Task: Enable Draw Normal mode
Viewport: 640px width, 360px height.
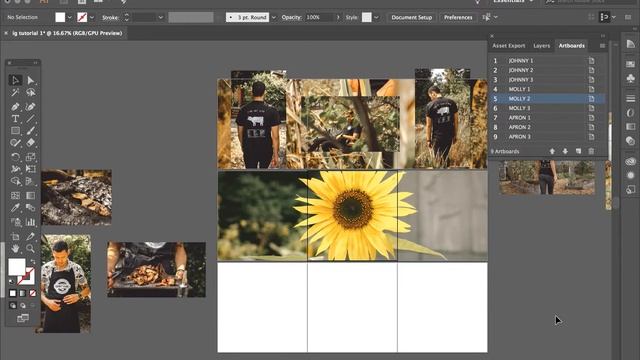Action: point(13,305)
